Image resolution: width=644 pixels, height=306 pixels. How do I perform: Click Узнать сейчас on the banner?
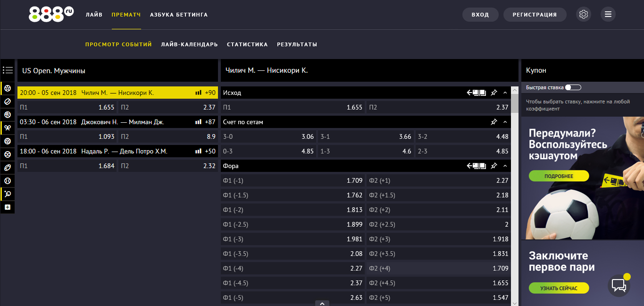pyautogui.click(x=559, y=288)
